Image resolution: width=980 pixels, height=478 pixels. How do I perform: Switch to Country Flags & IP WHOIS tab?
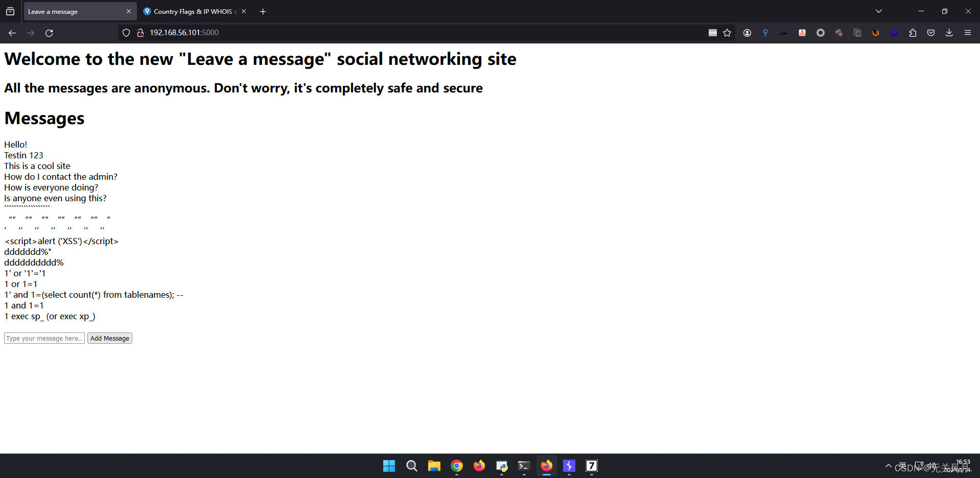tap(195, 11)
